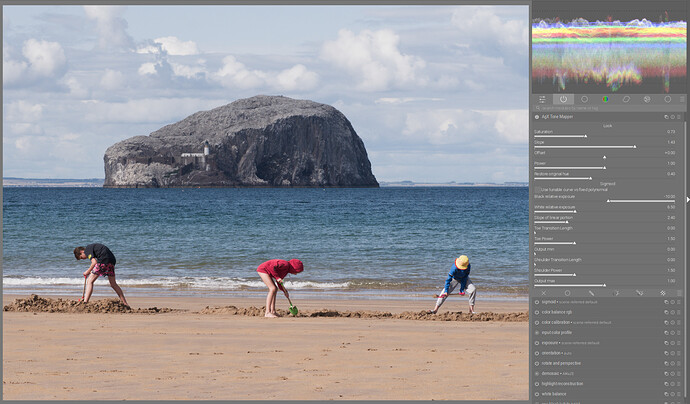Enable Use tunable curve checkbox
The height and width of the screenshot is (404, 690).
[x=537, y=190]
